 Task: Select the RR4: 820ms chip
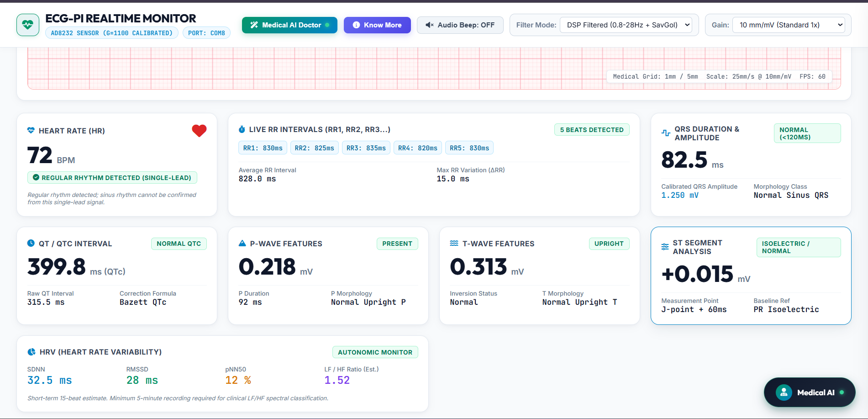pos(418,148)
